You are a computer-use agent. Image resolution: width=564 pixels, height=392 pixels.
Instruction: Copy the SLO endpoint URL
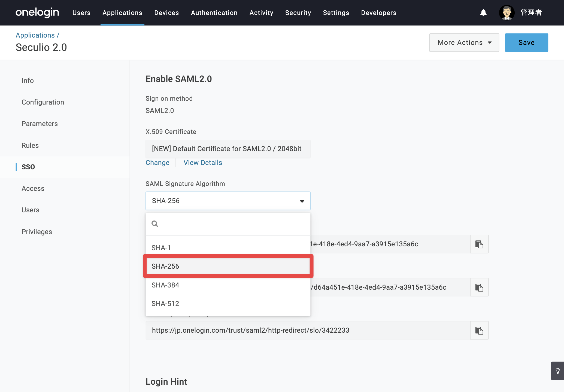tap(479, 330)
